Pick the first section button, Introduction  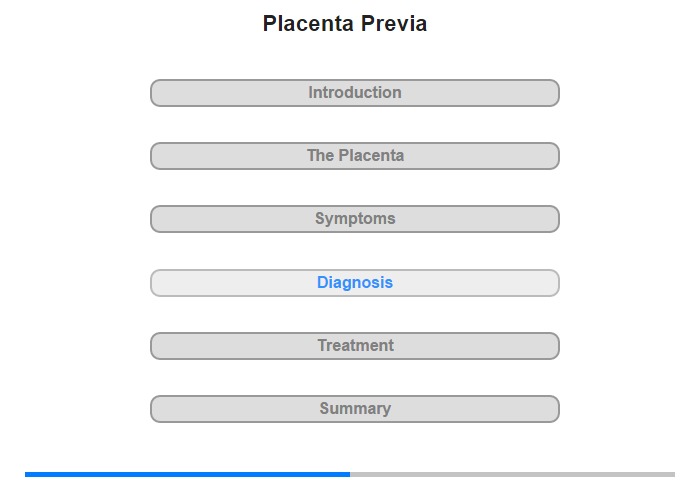click(x=355, y=93)
